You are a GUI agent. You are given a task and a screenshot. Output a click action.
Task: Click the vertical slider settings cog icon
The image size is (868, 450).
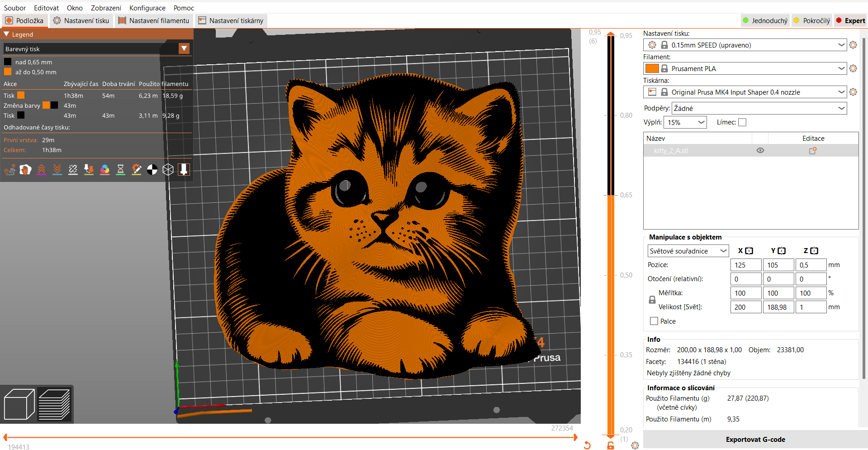pyautogui.click(x=635, y=445)
